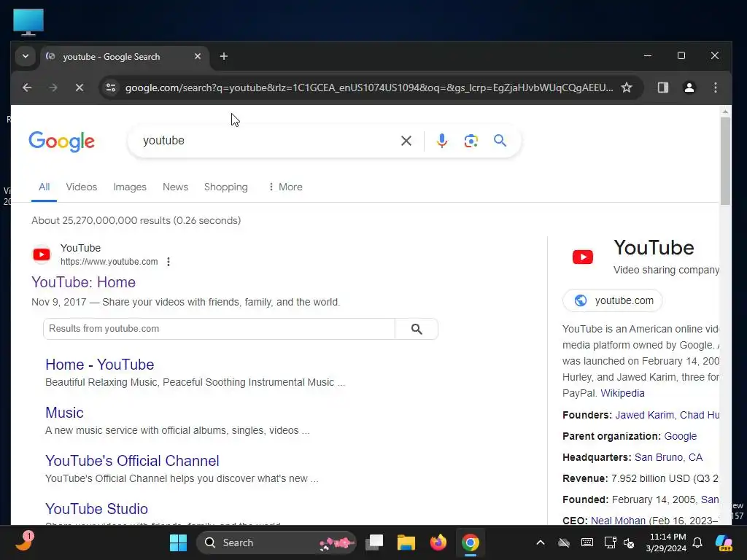Close the youtube - Google Search tab
Viewport: 747px width, 560px height.
pyautogui.click(x=198, y=57)
